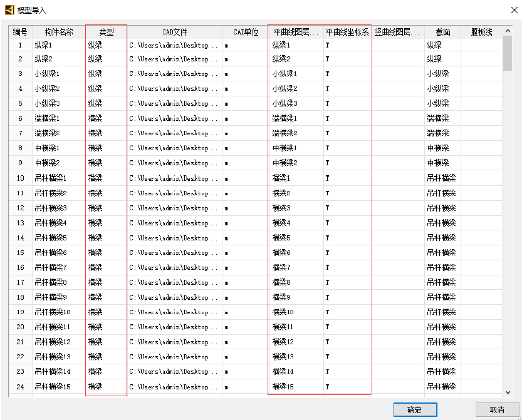Select 小纵梁1 in the 构件名称 column
This screenshot has height=420, width=522.
[47, 73]
